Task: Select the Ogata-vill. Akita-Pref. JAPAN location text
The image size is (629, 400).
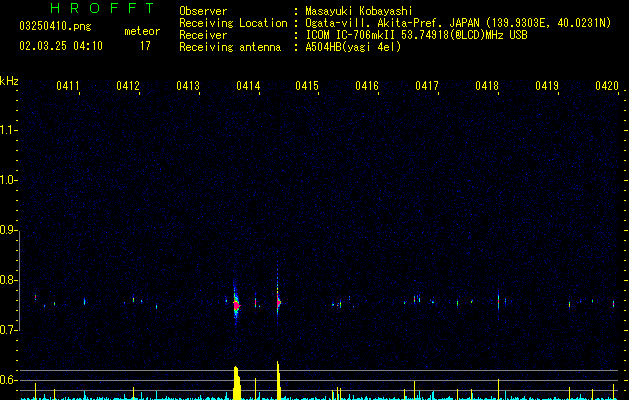Action: coord(458,24)
